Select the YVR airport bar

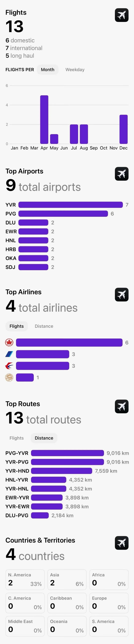coord(71,205)
